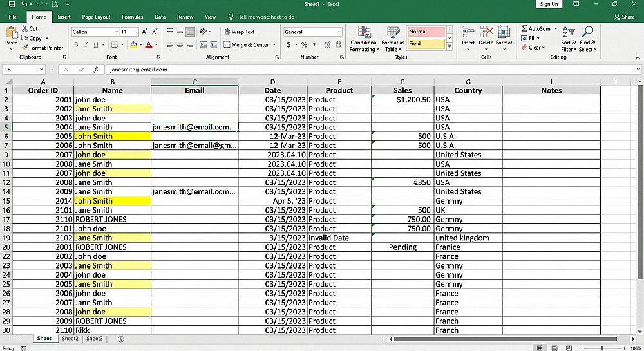This screenshot has width=644, height=351.
Task: Select Bottom Align icon
Action: pos(190,32)
